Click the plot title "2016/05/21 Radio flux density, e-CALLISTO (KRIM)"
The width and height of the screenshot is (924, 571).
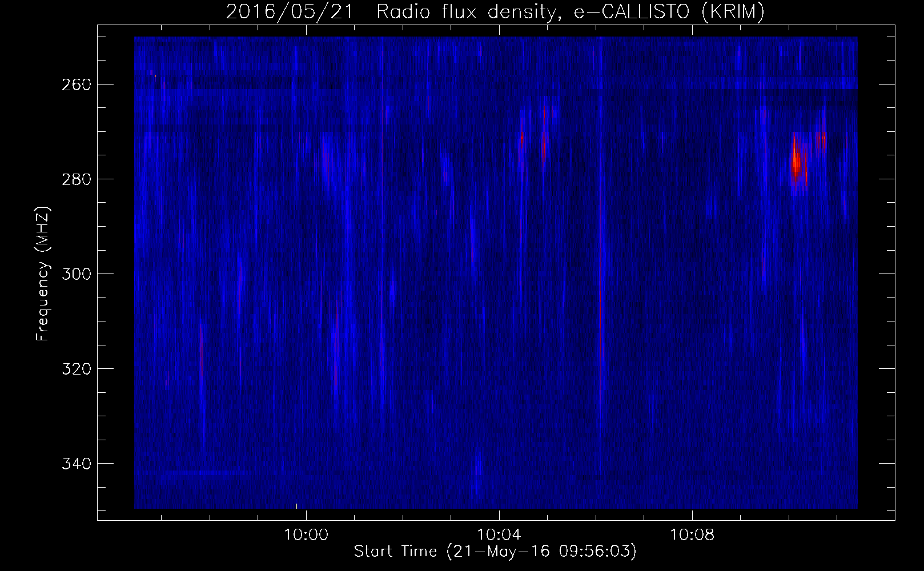tap(495, 11)
